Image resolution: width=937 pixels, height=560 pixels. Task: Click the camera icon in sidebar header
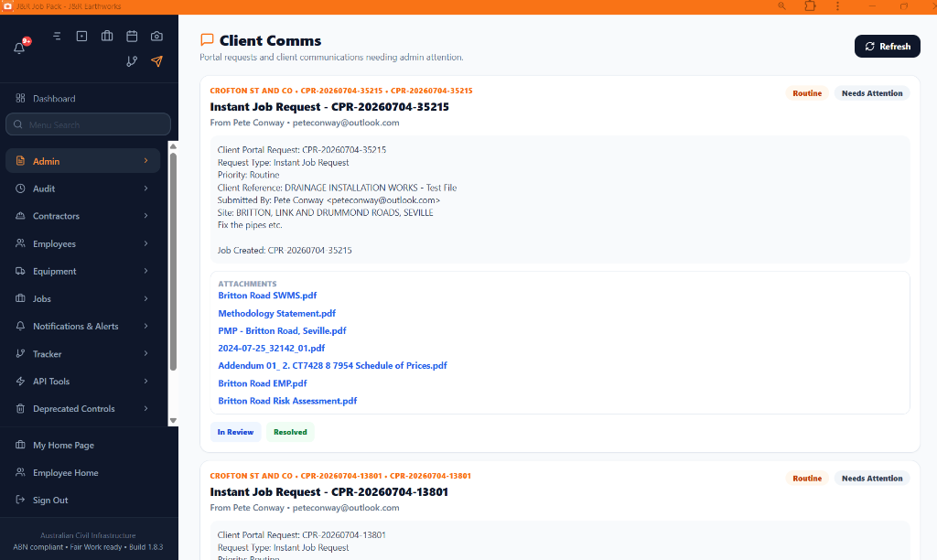tap(156, 36)
